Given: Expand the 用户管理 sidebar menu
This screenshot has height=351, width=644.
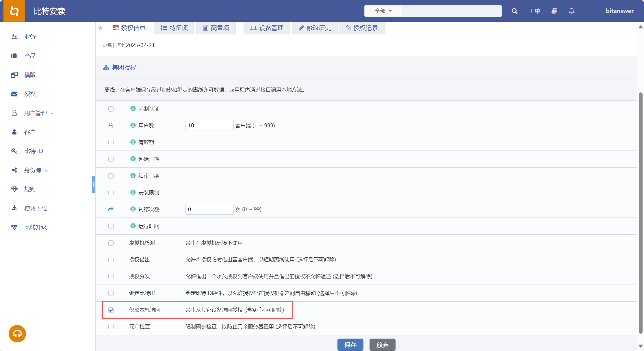Looking at the screenshot, I should tap(35, 113).
